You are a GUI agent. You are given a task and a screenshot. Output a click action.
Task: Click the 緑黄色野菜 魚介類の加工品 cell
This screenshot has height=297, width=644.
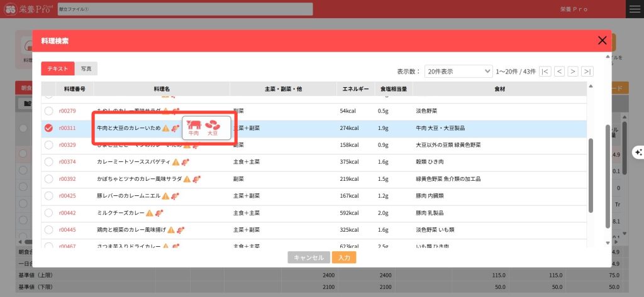tap(448, 179)
